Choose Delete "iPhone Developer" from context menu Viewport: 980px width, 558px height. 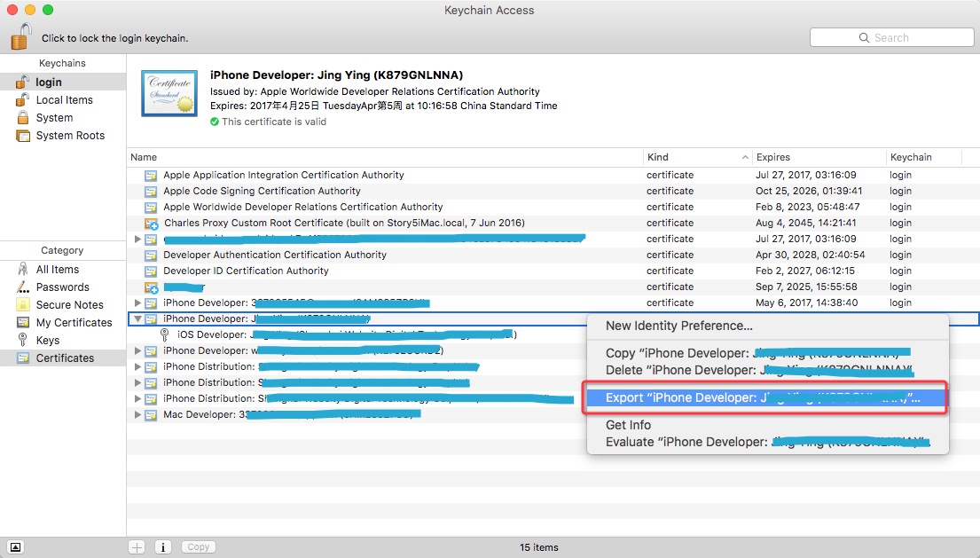click(767, 370)
